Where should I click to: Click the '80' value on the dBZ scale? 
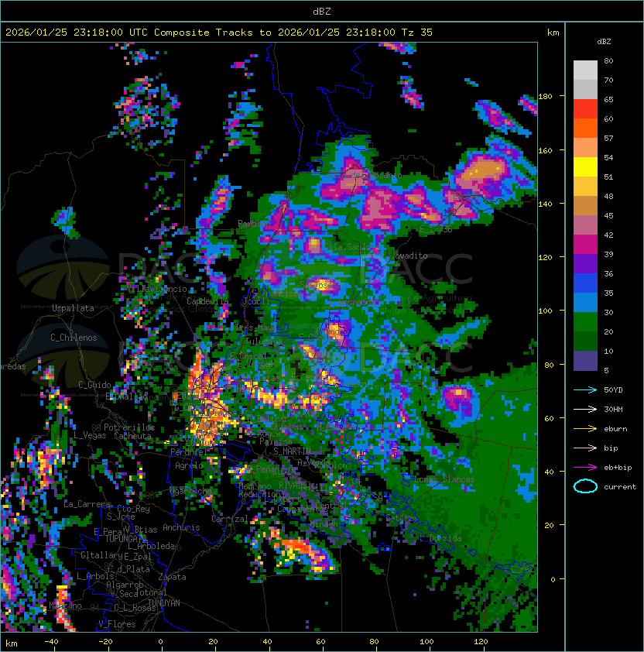[x=608, y=60]
